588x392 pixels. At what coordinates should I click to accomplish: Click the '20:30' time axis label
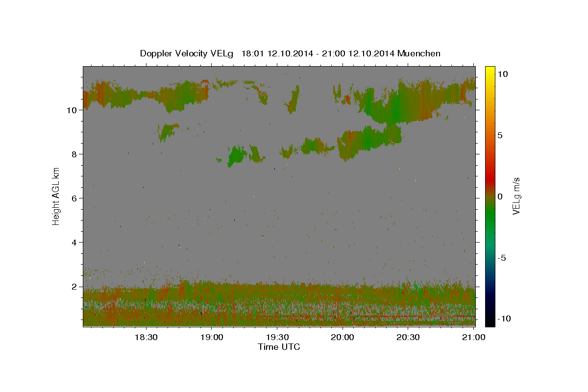pyautogui.click(x=408, y=338)
